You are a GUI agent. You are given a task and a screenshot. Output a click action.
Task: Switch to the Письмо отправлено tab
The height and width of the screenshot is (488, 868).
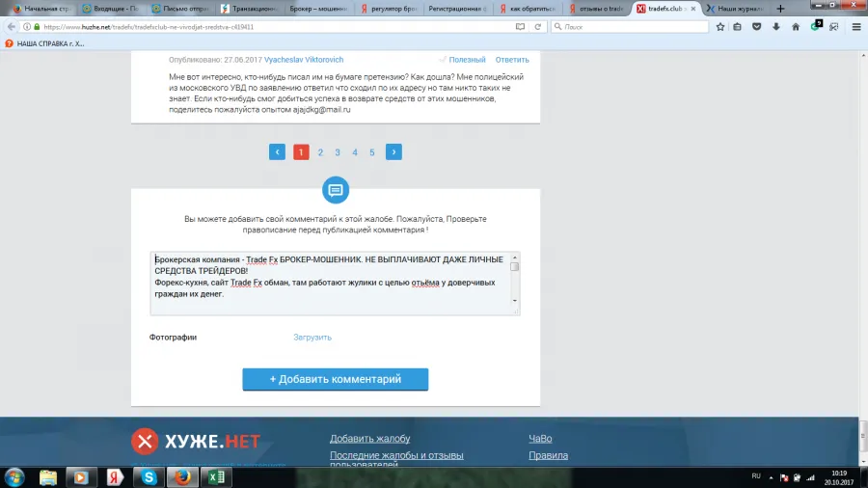click(x=180, y=9)
